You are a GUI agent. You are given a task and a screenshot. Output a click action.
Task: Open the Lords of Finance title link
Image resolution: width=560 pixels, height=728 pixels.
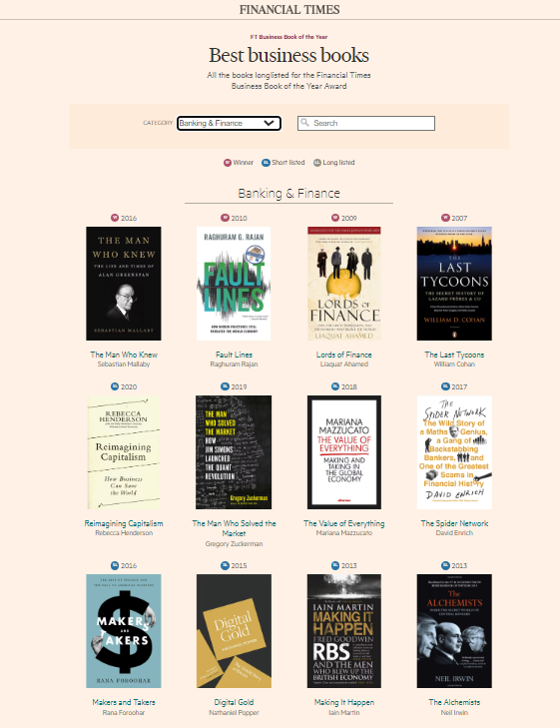tap(343, 355)
